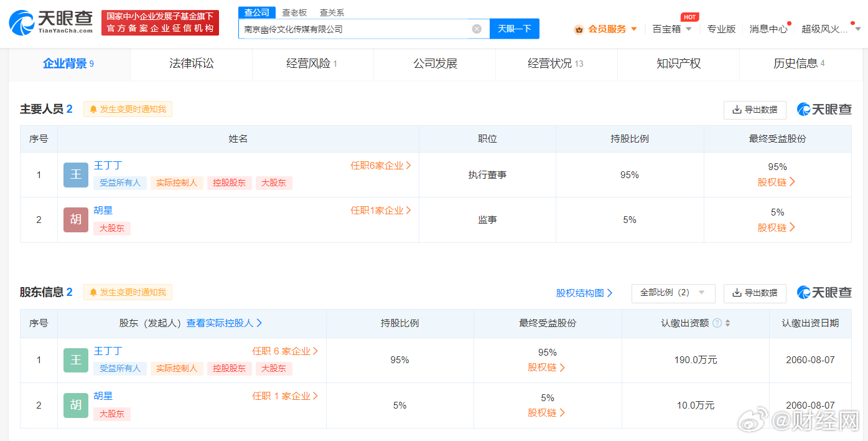Click 控股股东 tag for 王丁丁 in 主要人员

pyautogui.click(x=229, y=183)
